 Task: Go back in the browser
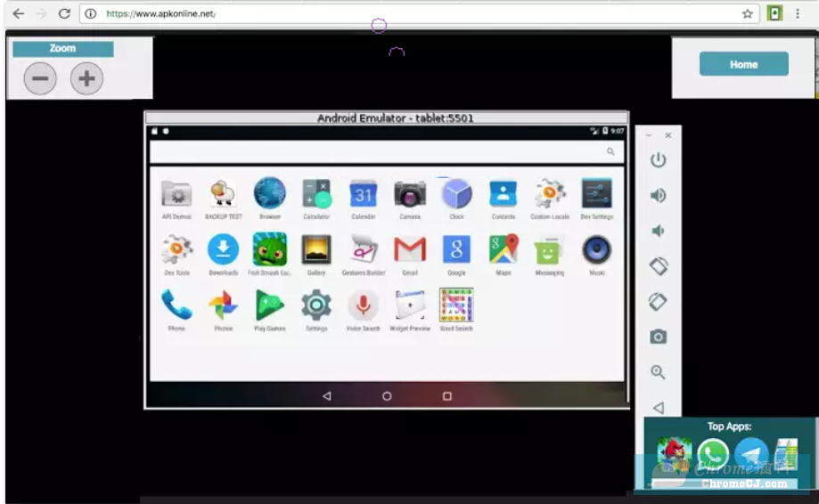(19, 13)
